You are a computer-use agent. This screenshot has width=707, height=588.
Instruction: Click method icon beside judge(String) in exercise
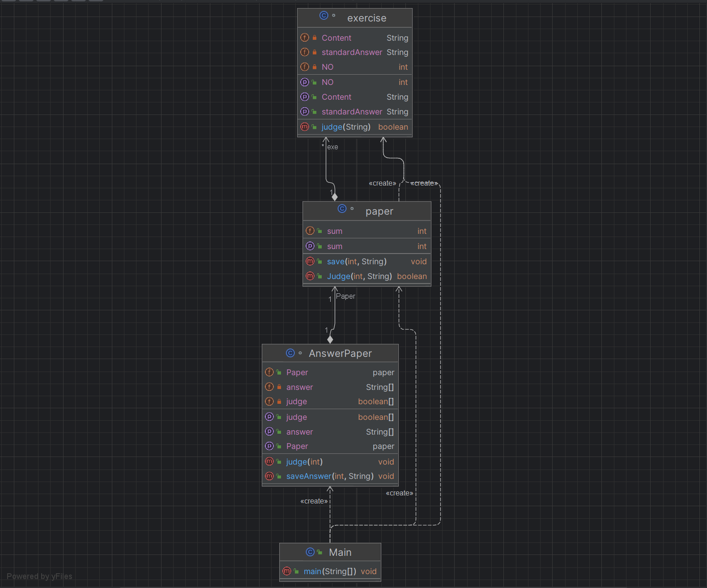pos(305,127)
